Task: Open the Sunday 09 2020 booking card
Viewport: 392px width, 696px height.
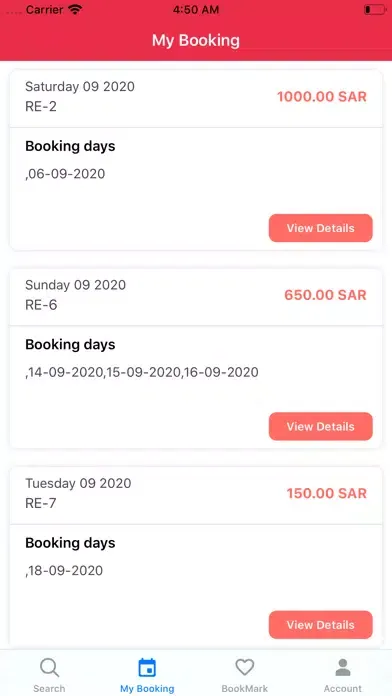Action: 196,359
